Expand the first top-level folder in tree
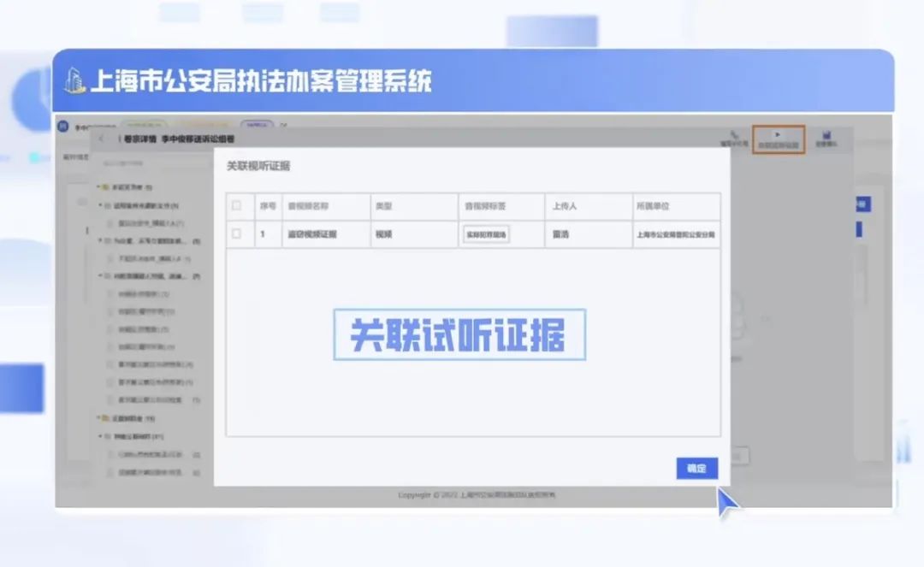This screenshot has height=567, width=924. point(98,186)
